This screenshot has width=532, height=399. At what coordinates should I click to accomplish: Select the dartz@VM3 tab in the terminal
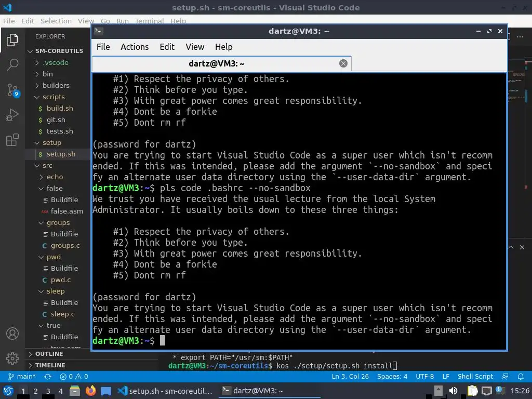221,63
